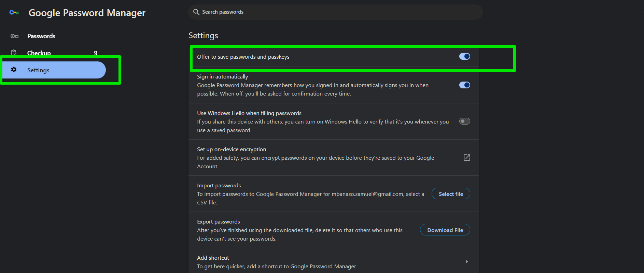The image size is (644, 273).
Task: Focus the Search passwords field
Action: (335, 12)
